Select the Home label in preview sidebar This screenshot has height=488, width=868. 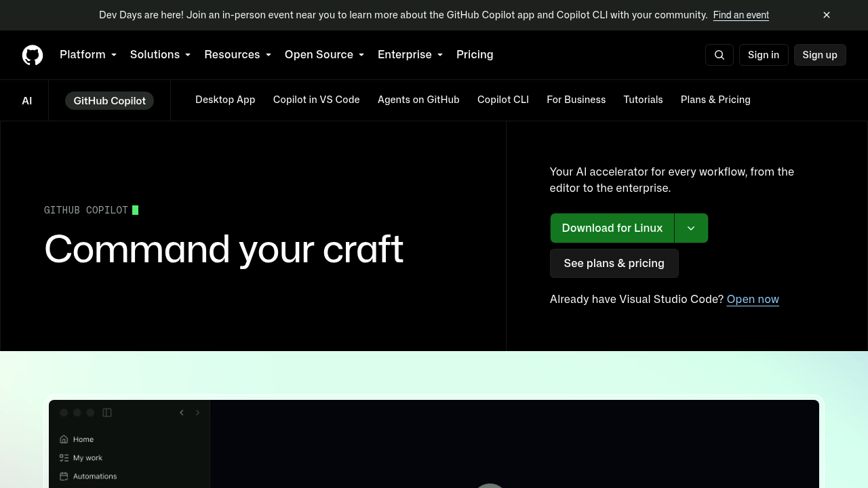[83, 439]
